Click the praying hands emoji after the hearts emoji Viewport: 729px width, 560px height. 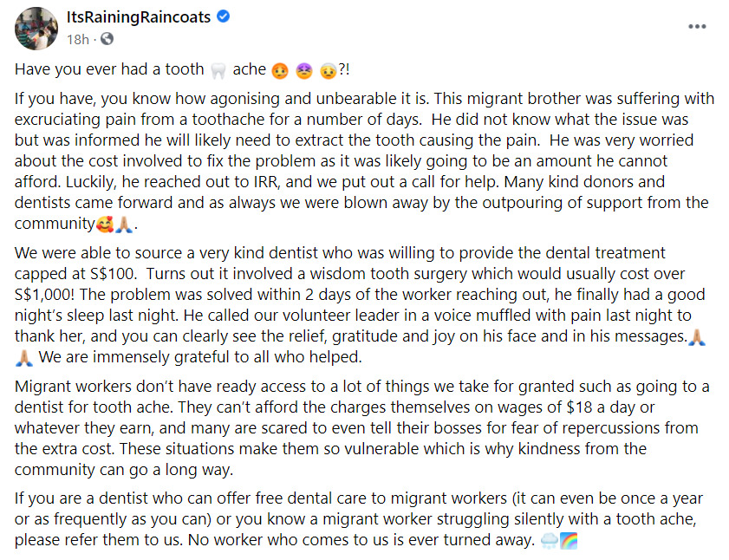tap(124, 223)
